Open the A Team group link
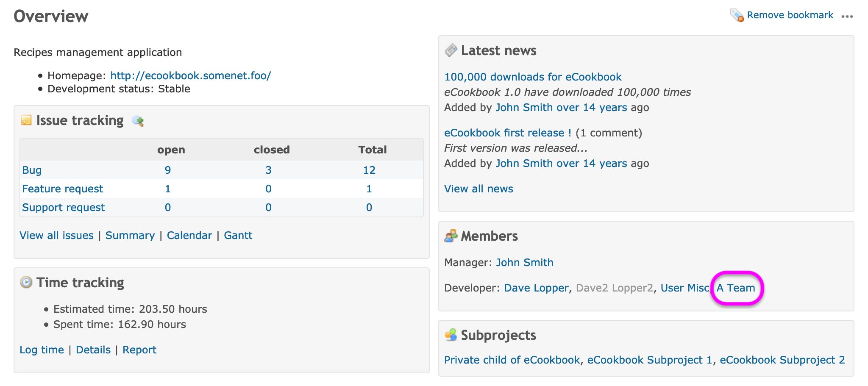The height and width of the screenshot is (386, 868). [x=736, y=288]
